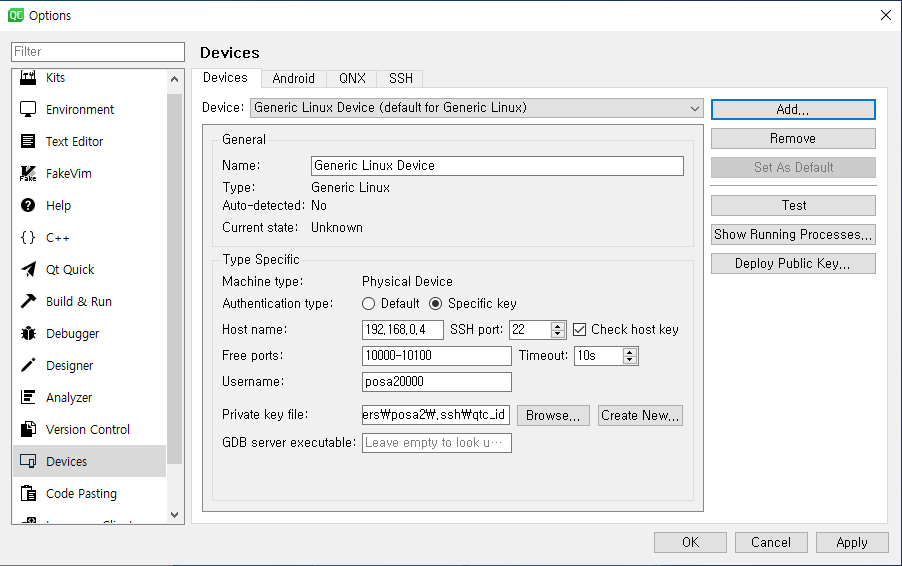Click the category list scrollbar thumb

click(x=175, y=278)
